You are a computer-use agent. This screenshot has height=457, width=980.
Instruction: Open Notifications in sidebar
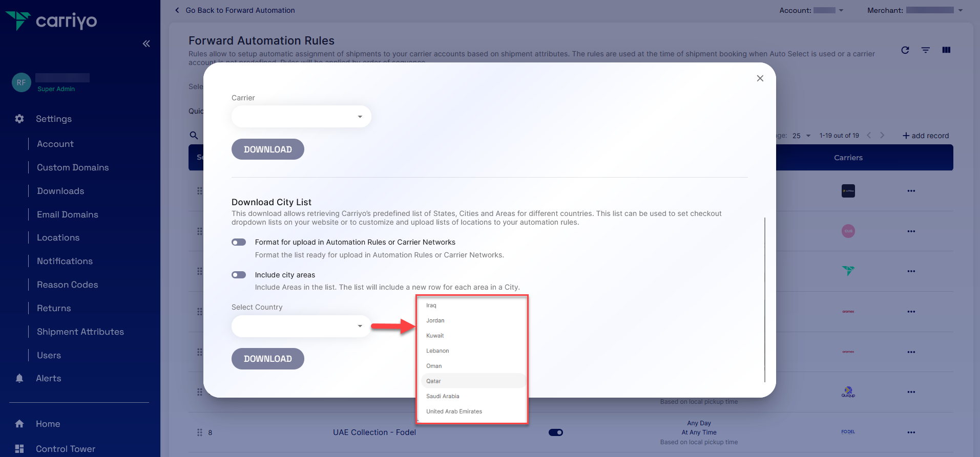pyautogui.click(x=65, y=261)
